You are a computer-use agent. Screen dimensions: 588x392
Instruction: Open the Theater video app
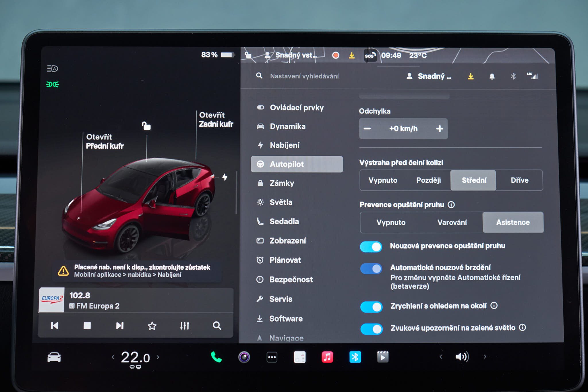[383, 357]
